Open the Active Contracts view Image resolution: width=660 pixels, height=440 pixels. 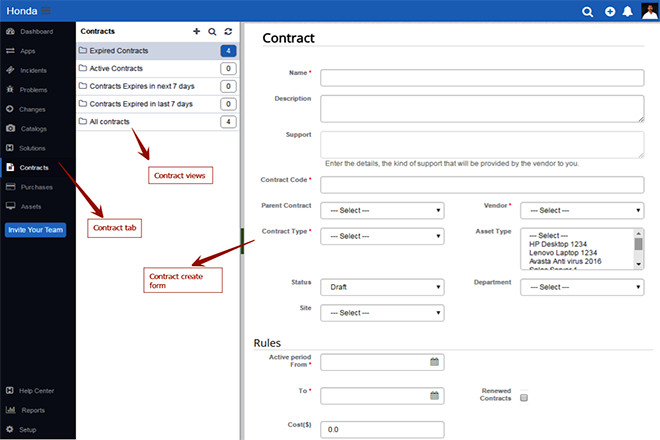click(157, 68)
